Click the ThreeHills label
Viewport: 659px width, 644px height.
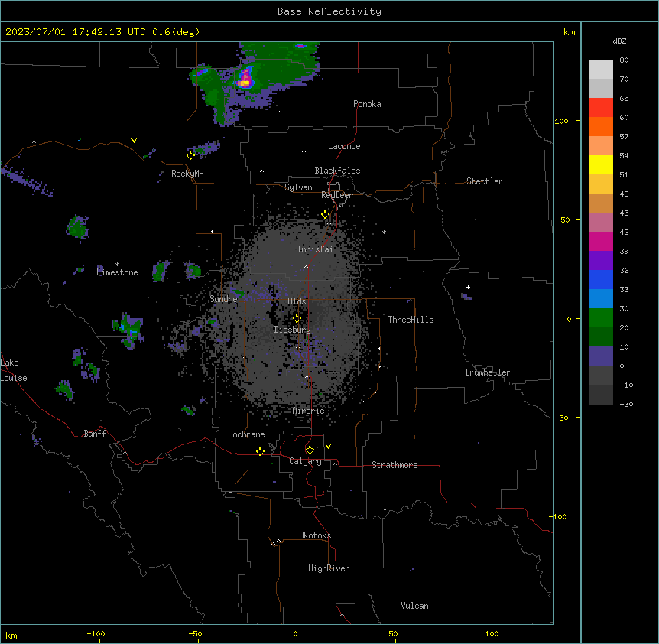[x=411, y=320]
